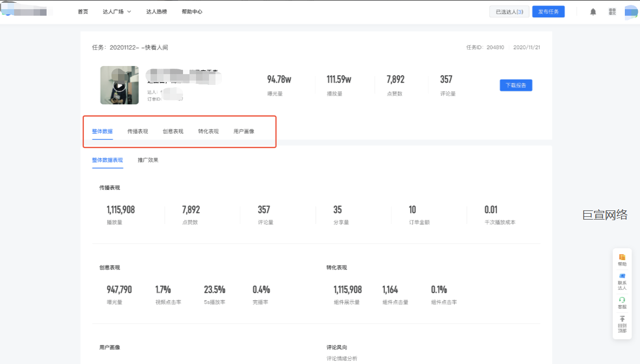Viewport: 640px width, 364px height.
Task: Switch to 推广效果 sub-tab
Action: (148, 160)
